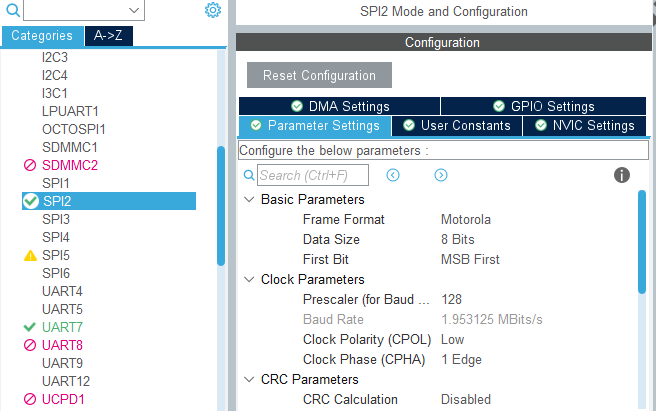Screen dimensions: 656x411
Task: Click the Baud Rate parameter label
Action: (333, 320)
